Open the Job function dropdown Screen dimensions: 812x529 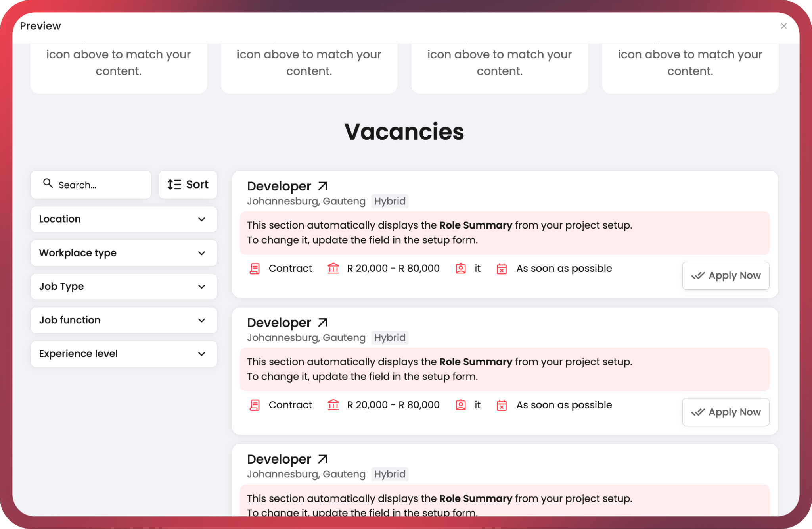(124, 320)
